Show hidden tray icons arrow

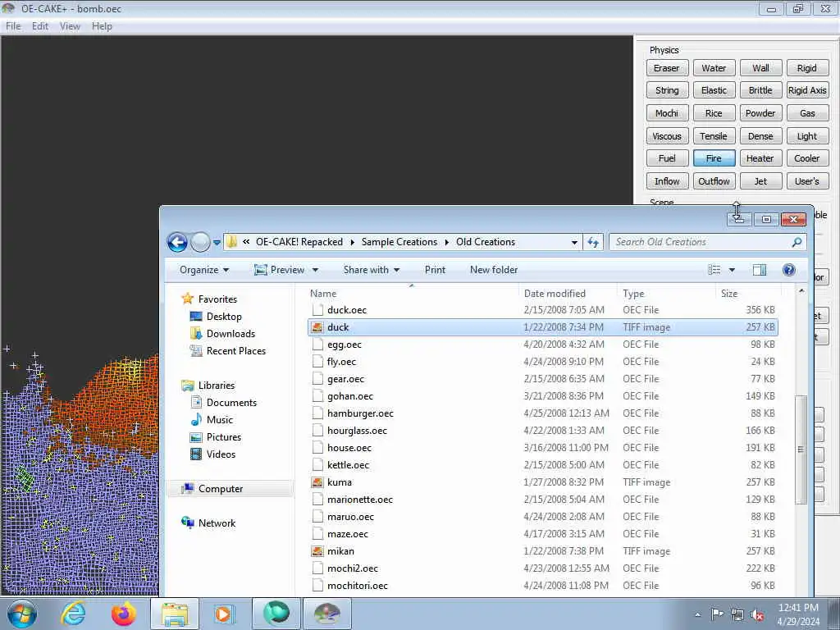coord(697,614)
